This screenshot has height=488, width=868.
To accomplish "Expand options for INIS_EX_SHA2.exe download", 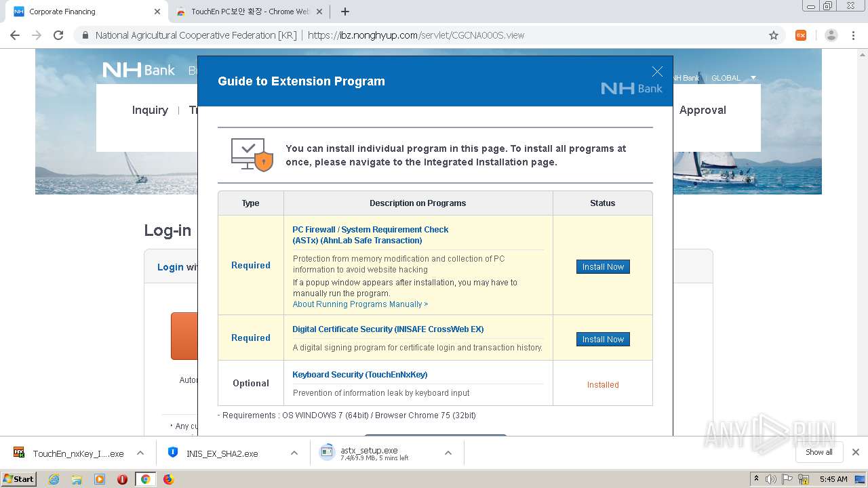I will click(x=294, y=453).
